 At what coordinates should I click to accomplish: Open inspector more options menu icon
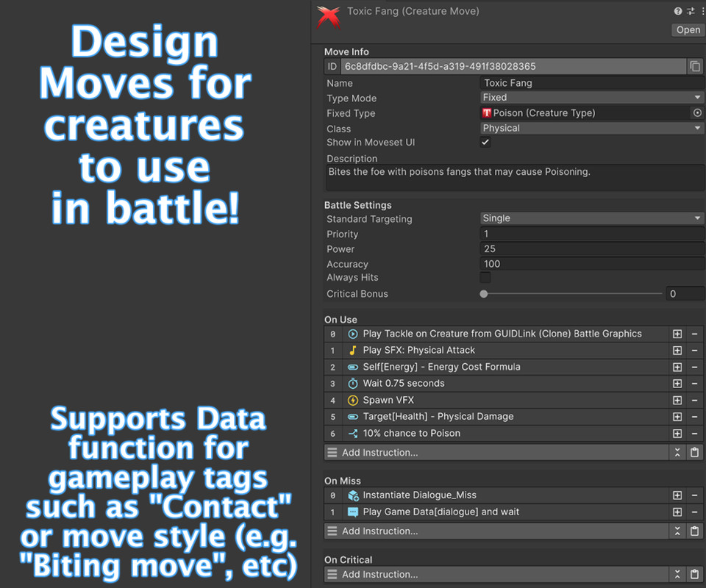pyautogui.click(x=703, y=11)
